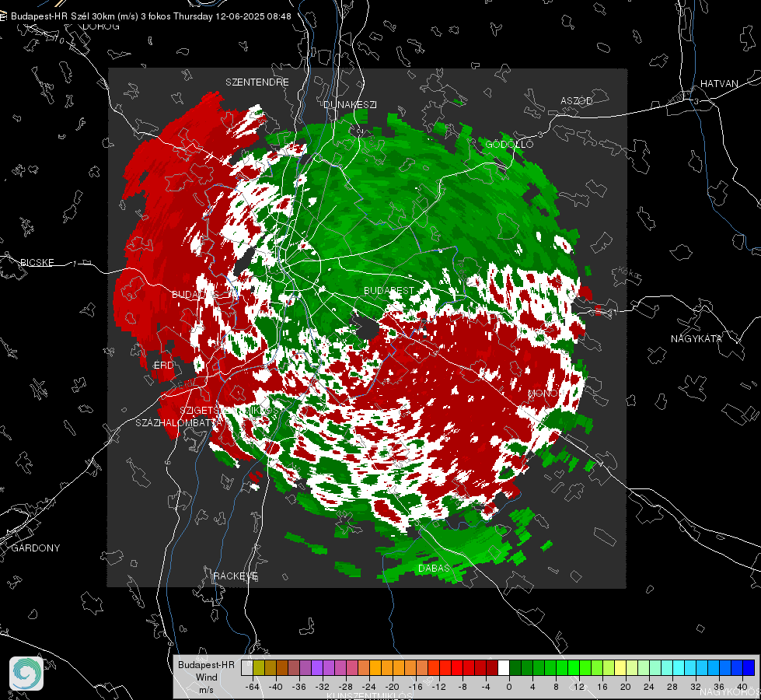Click the ASZOD city label

[577, 100]
